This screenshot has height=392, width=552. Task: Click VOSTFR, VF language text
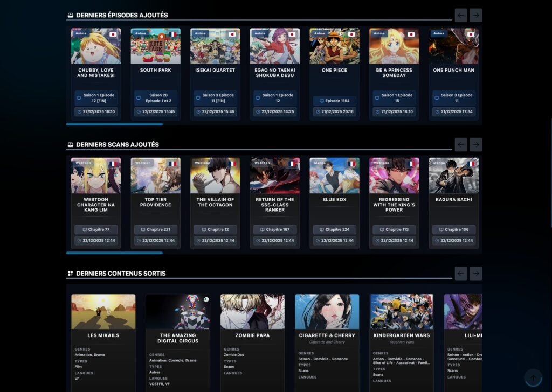[159, 384]
